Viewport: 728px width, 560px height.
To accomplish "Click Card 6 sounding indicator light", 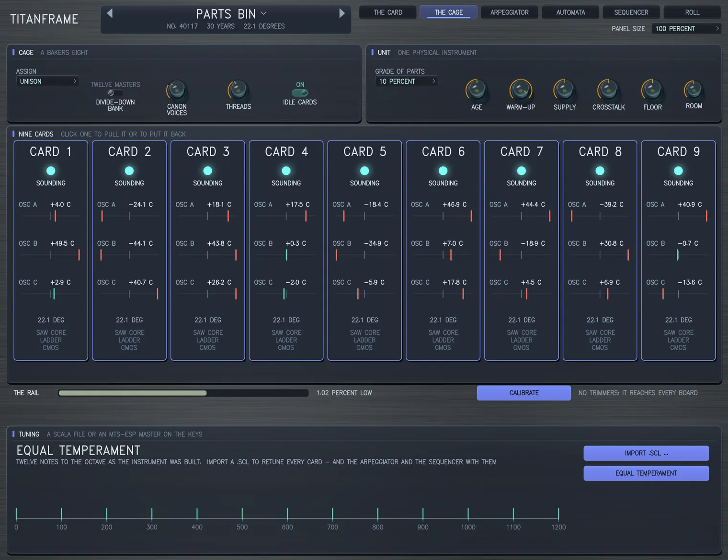I will (443, 171).
